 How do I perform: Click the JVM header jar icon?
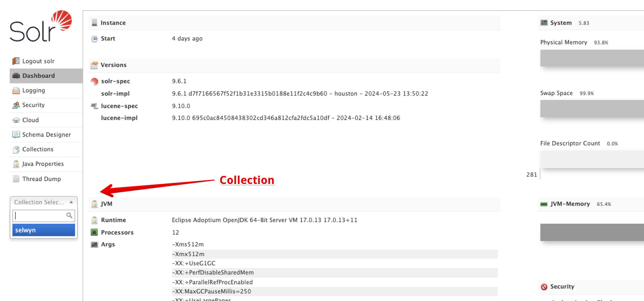pyautogui.click(x=94, y=204)
